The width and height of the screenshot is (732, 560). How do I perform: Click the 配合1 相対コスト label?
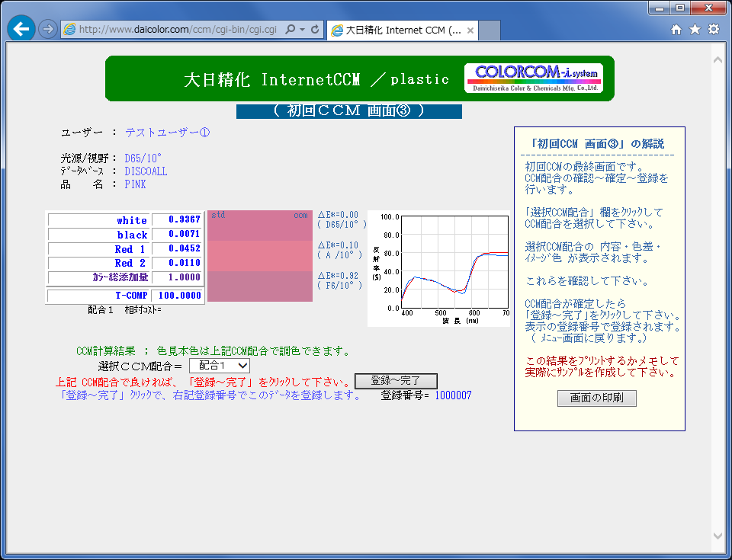(124, 310)
